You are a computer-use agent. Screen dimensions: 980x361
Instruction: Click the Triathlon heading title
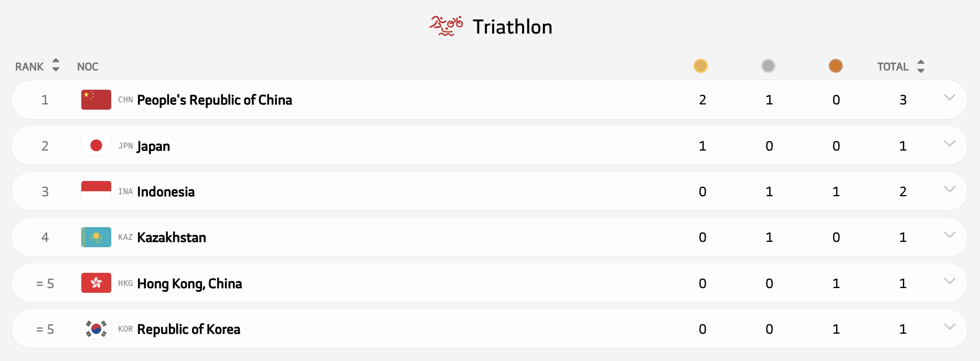point(512,27)
